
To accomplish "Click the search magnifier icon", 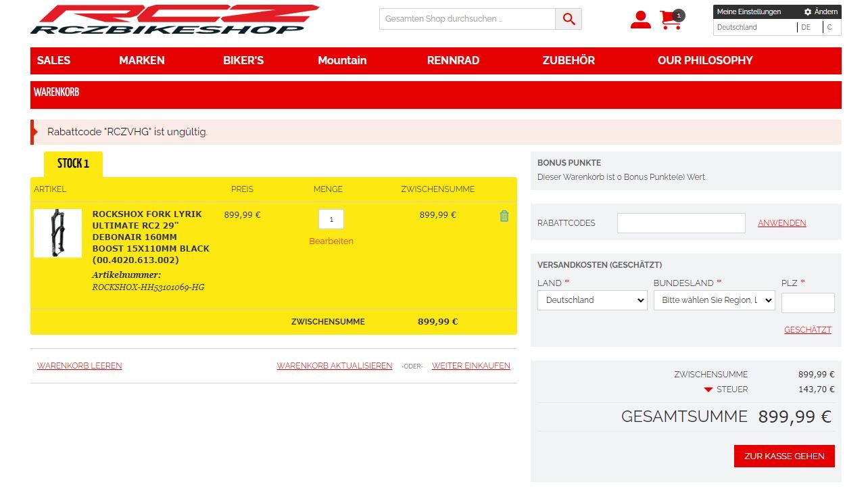I will (569, 19).
